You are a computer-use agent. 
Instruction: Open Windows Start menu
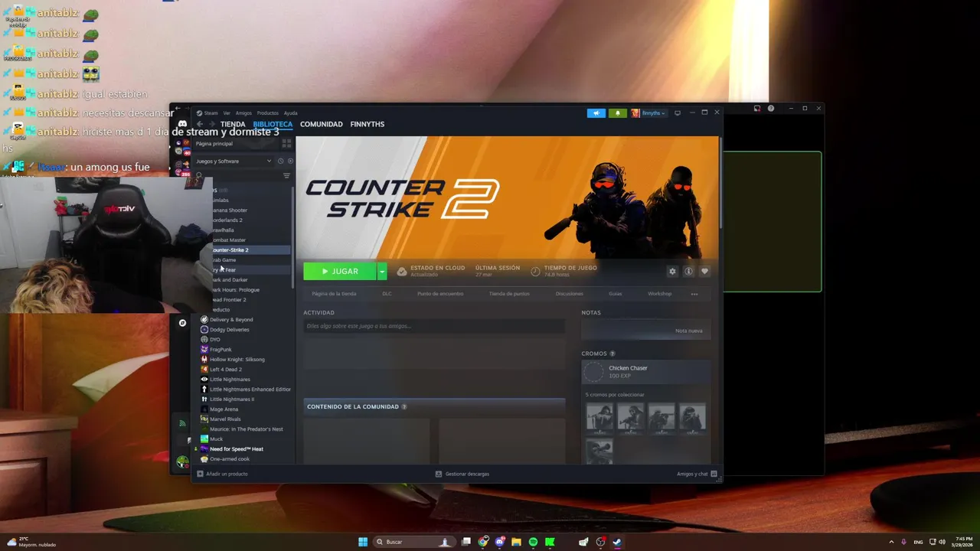click(363, 542)
